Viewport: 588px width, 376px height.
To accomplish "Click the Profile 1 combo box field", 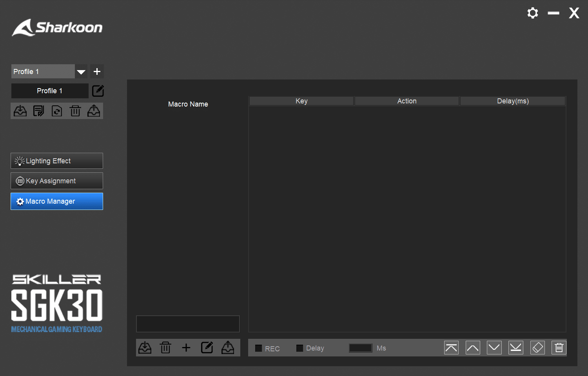I will 43,72.
